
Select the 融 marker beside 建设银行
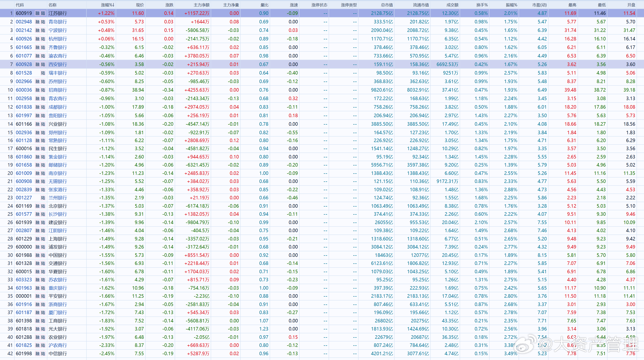click(x=38, y=222)
